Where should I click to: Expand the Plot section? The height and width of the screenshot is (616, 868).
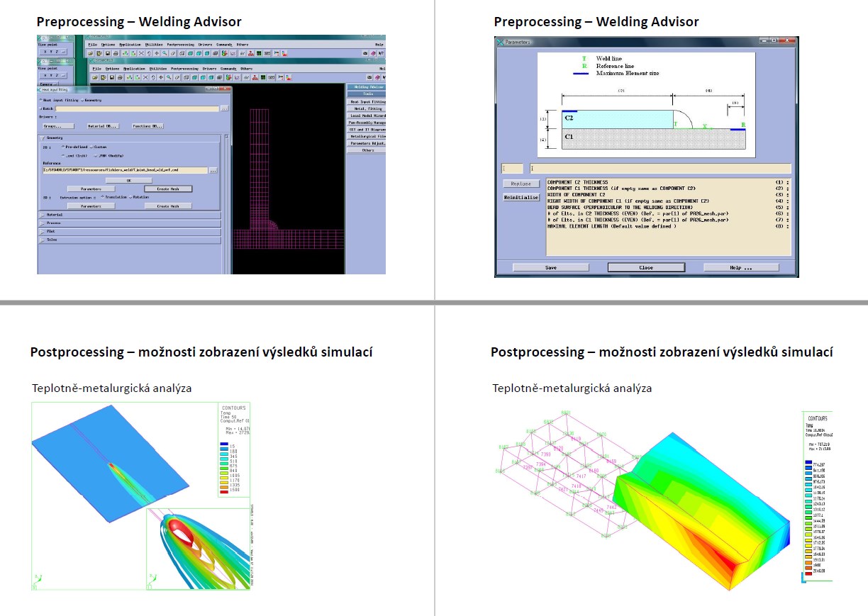coord(43,233)
